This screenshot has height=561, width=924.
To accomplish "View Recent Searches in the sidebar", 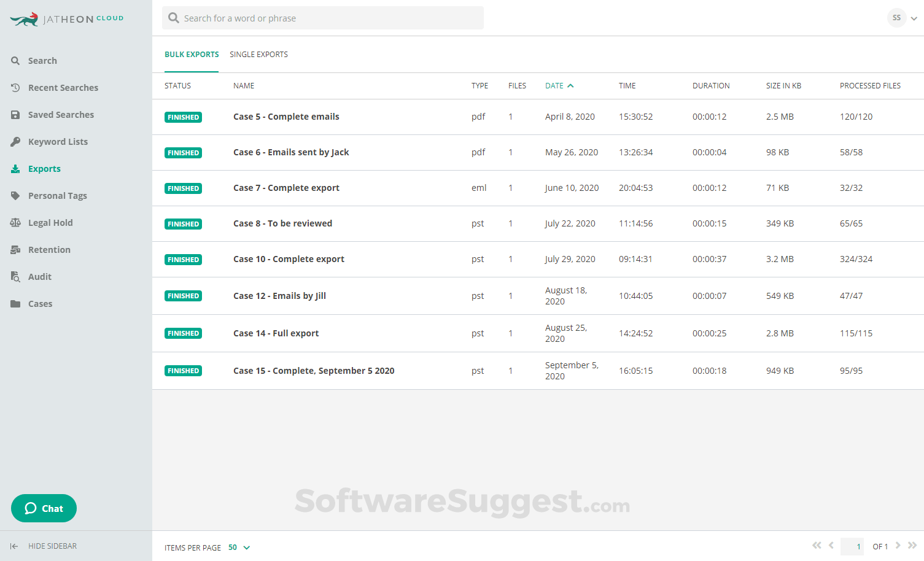I will coord(63,87).
